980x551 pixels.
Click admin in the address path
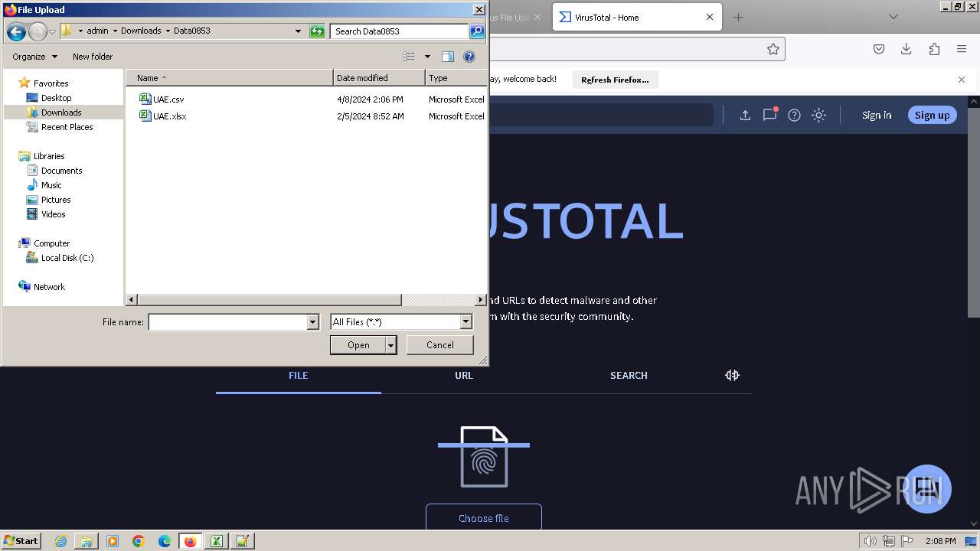point(97,31)
